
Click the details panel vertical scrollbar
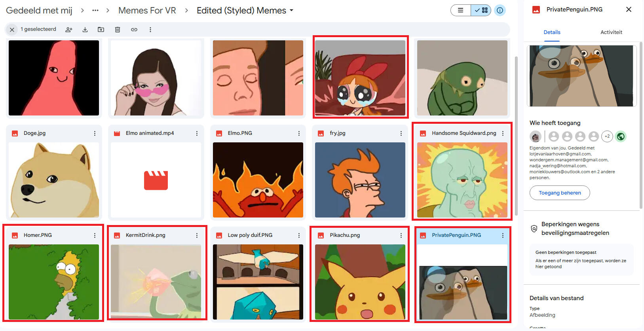tap(641, 127)
